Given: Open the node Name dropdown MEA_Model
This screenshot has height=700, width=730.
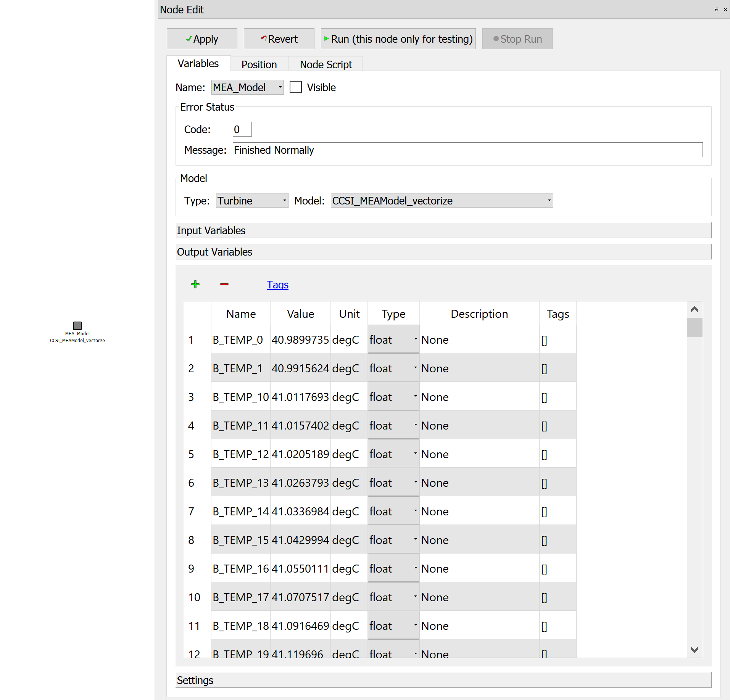Looking at the screenshot, I should tap(248, 87).
